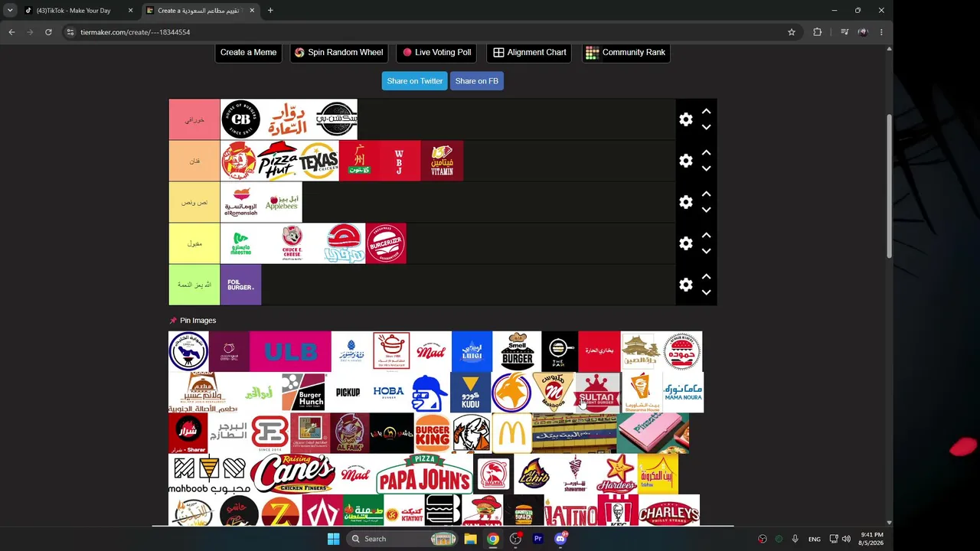Select the Charleys logo image
The height and width of the screenshot is (551, 980).
coord(669,510)
